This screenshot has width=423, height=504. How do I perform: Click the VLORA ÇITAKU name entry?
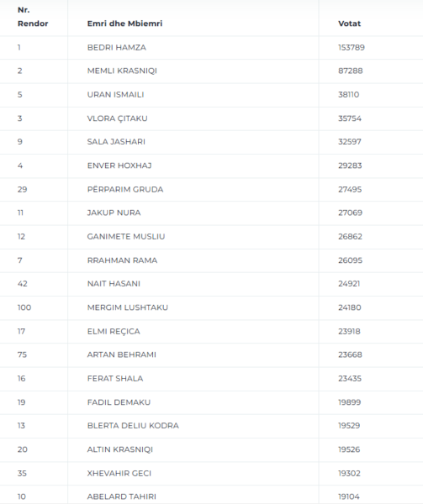coord(117,118)
